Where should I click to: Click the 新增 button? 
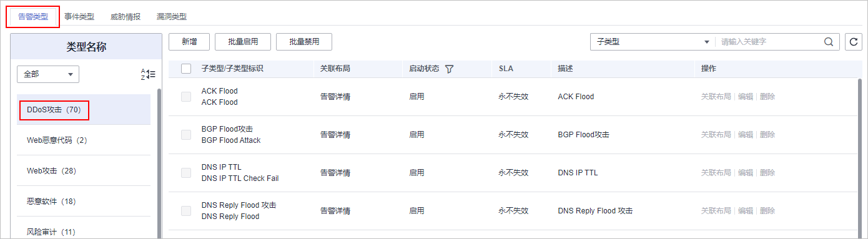(x=189, y=42)
